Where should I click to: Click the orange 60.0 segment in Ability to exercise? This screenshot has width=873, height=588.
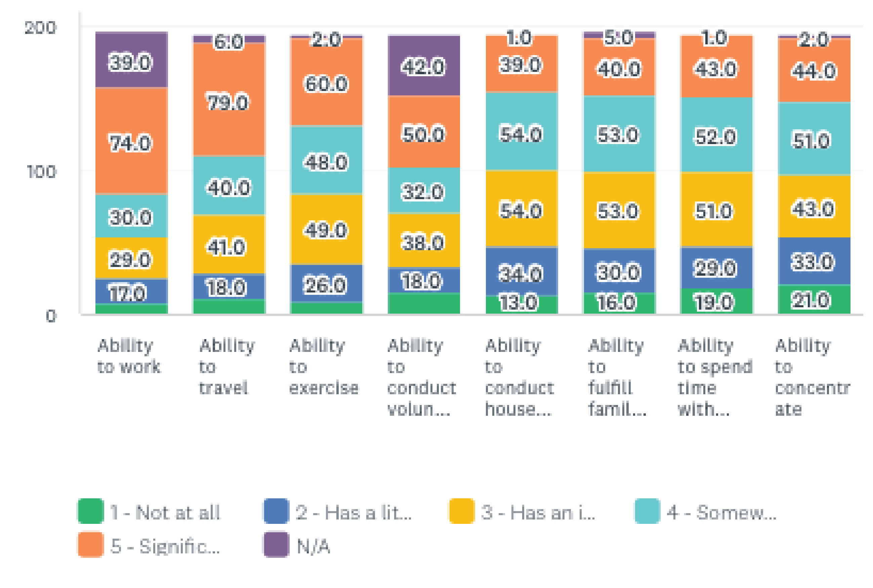(326, 83)
